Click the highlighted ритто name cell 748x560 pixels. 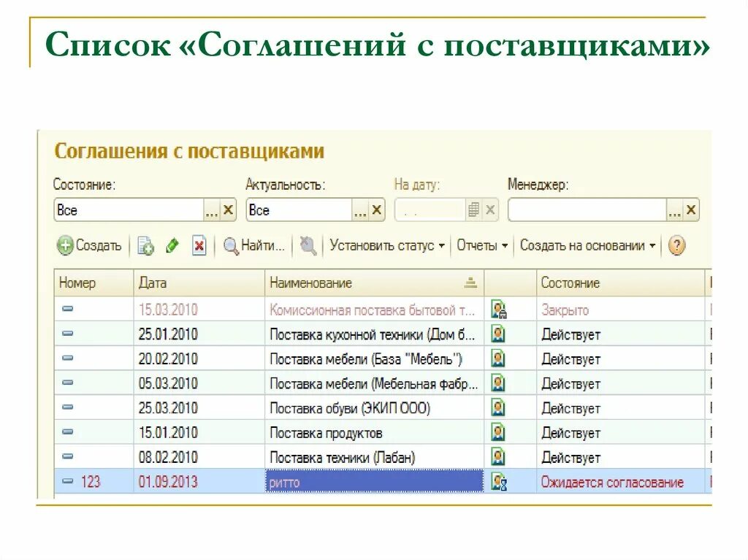pos(375,482)
